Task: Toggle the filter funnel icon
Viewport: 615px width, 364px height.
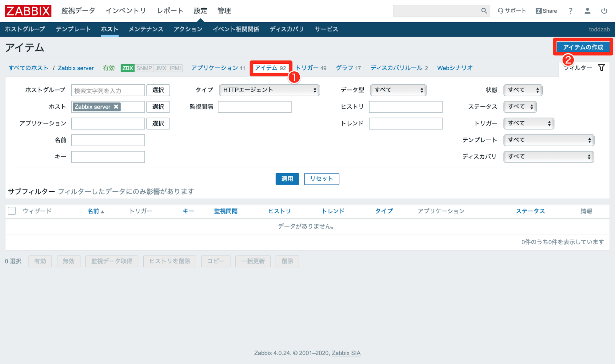Action: click(x=601, y=68)
